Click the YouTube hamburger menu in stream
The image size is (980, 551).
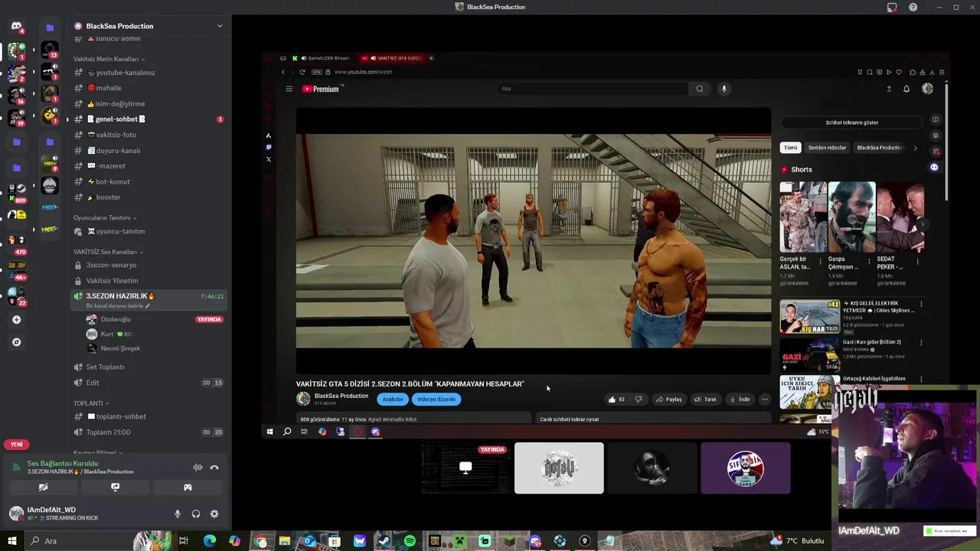(x=289, y=89)
